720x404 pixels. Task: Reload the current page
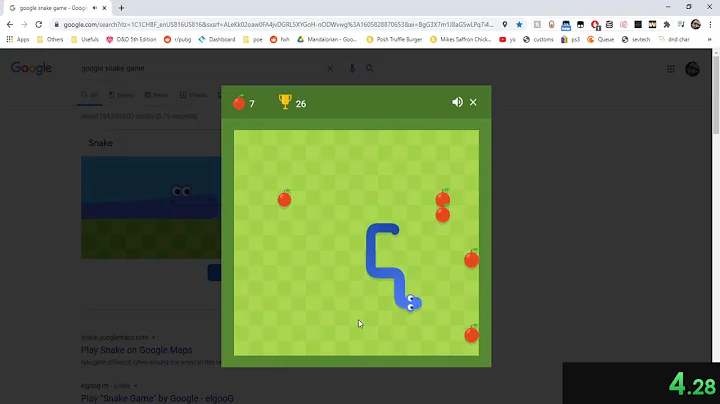(39, 24)
